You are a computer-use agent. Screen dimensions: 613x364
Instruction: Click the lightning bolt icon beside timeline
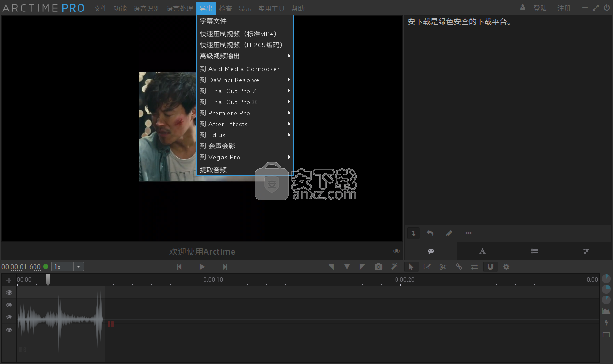click(x=606, y=323)
